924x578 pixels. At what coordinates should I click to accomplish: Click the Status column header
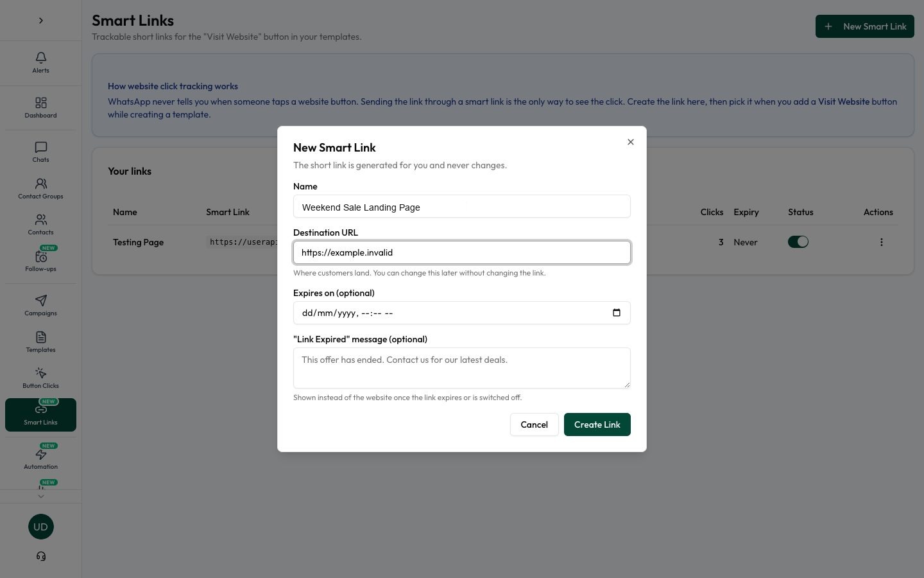800,212
